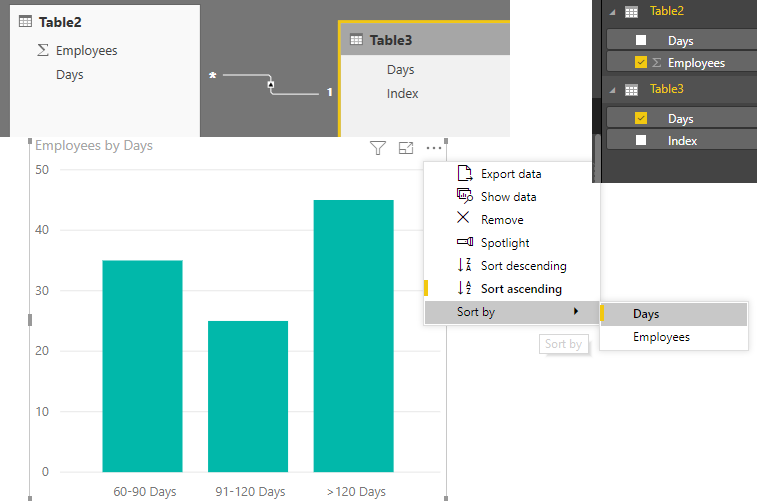This screenshot has height=501, width=757.
Task: Click the chart's left-edge resize handle
Action: (30, 320)
